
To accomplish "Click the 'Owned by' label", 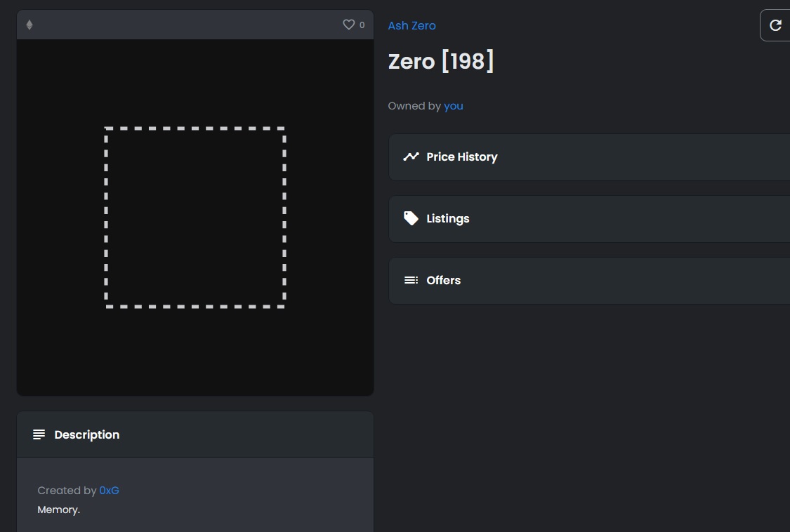I will pos(414,106).
